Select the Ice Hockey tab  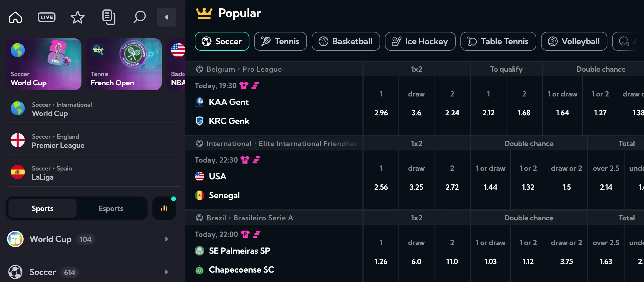[420, 41]
